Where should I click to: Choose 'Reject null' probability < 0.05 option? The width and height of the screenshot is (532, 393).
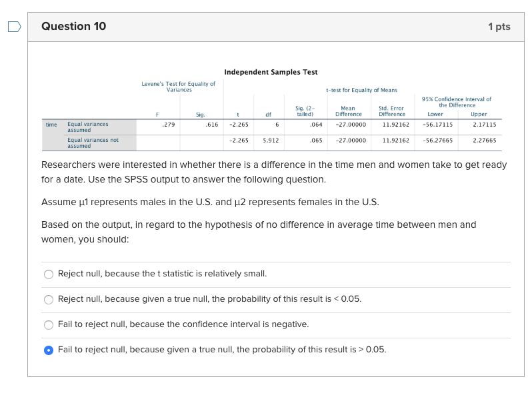coord(49,299)
